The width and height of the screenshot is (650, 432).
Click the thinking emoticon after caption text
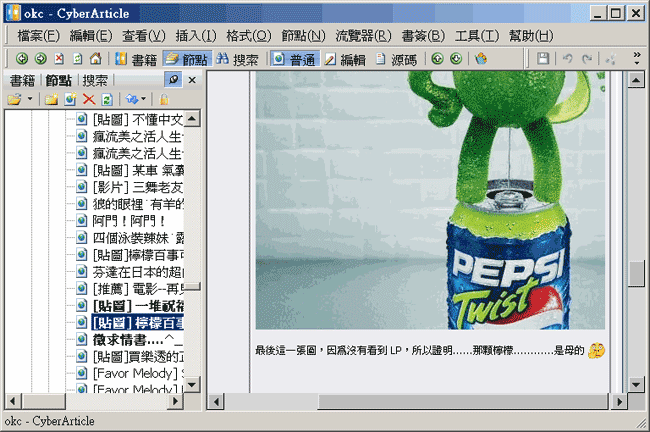point(596,351)
